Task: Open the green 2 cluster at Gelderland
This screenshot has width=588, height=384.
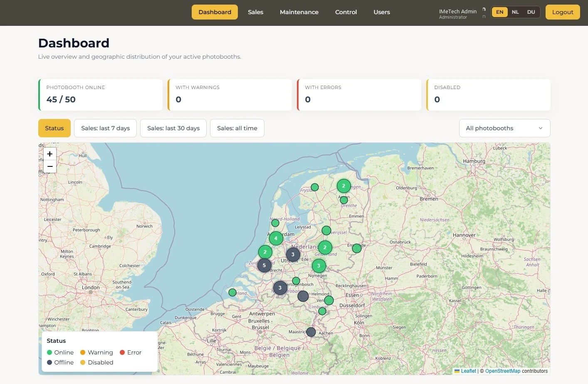Action: (325, 248)
